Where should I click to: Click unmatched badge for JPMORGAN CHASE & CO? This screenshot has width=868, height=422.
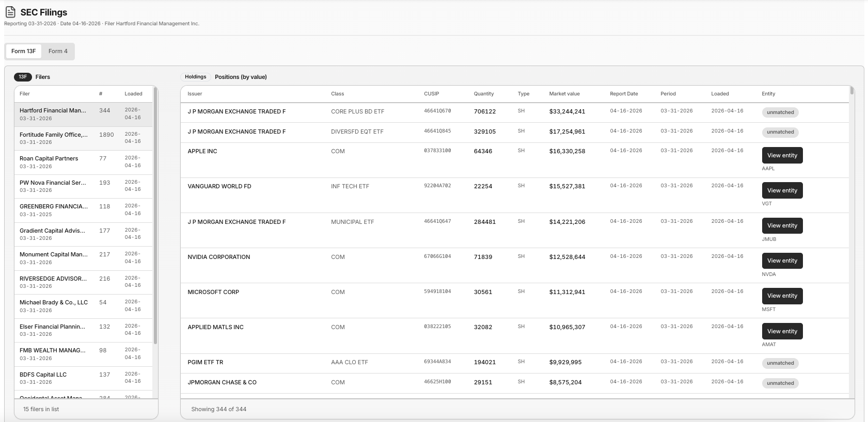click(780, 383)
